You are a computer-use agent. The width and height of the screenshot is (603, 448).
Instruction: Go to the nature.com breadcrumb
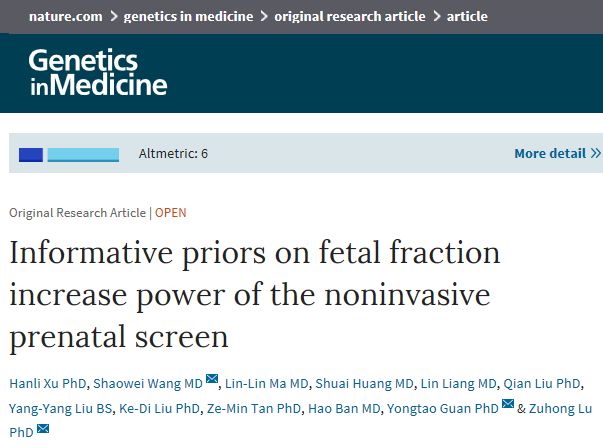click(x=63, y=16)
